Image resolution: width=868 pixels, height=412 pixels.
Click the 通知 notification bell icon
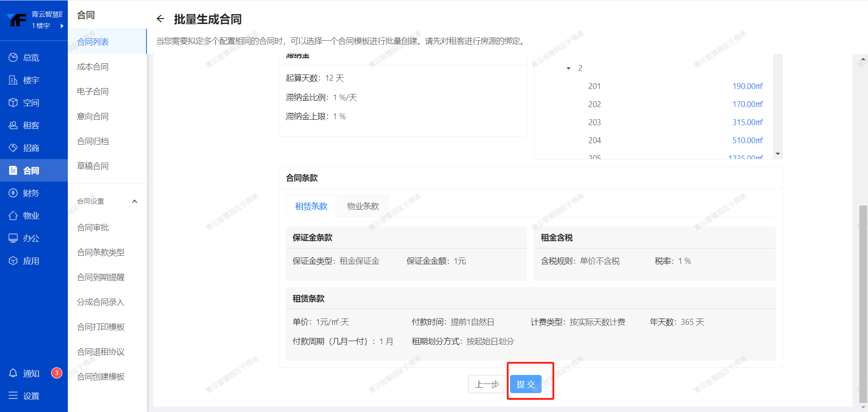13,373
